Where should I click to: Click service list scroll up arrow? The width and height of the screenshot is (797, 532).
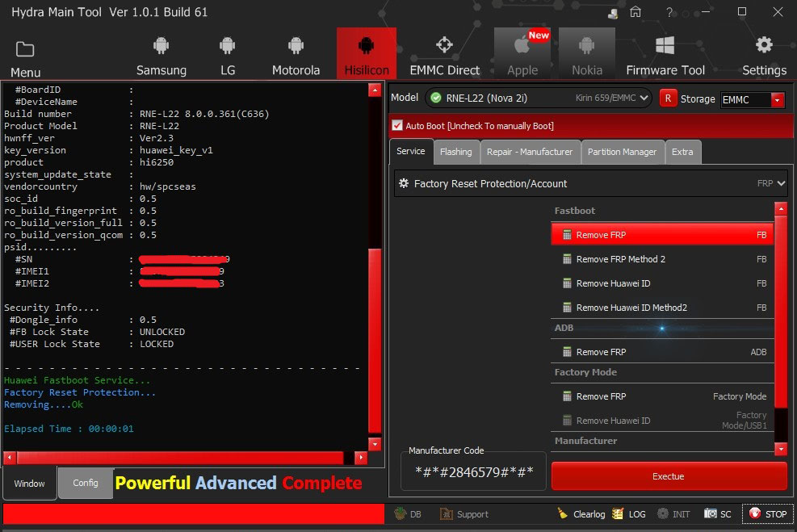(x=781, y=208)
